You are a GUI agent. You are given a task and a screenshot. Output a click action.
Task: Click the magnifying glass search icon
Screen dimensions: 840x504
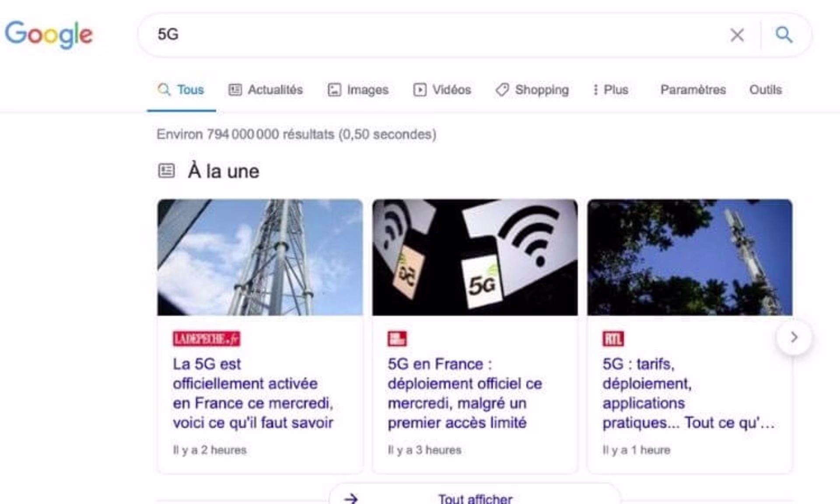pyautogui.click(x=784, y=35)
